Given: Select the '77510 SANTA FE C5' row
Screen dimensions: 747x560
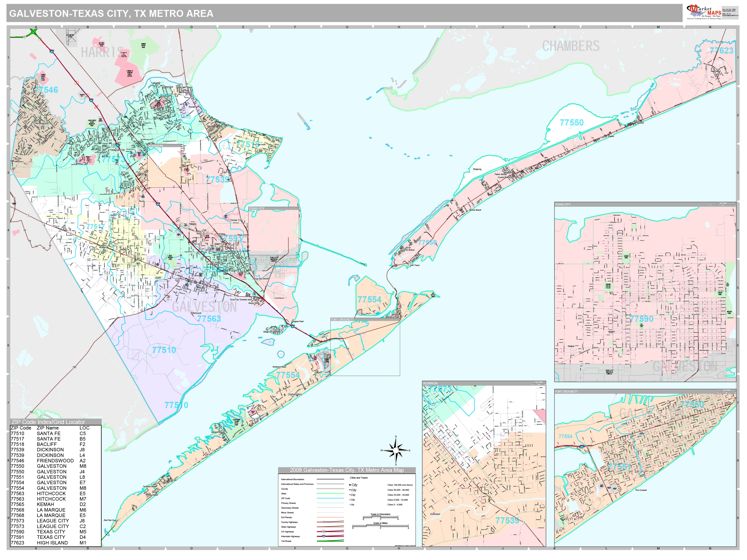Looking at the screenshot, I should (x=56, y=433).
